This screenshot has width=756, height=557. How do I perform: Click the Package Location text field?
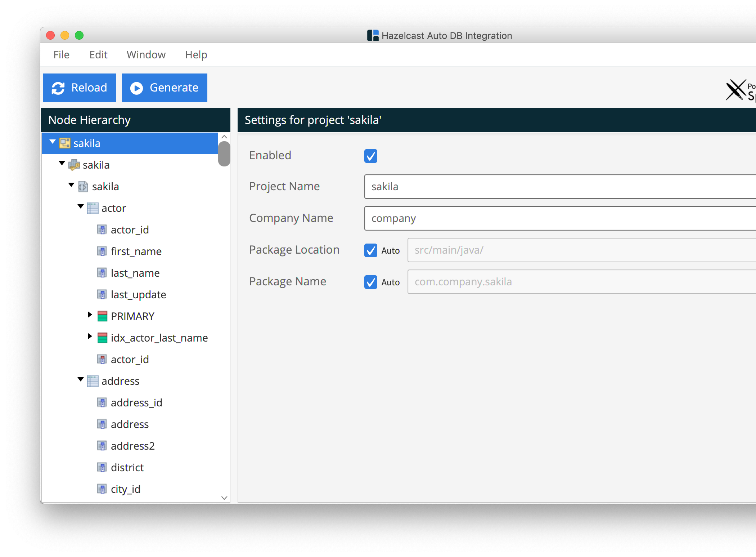pyautogui.click(x=582, y=250)
